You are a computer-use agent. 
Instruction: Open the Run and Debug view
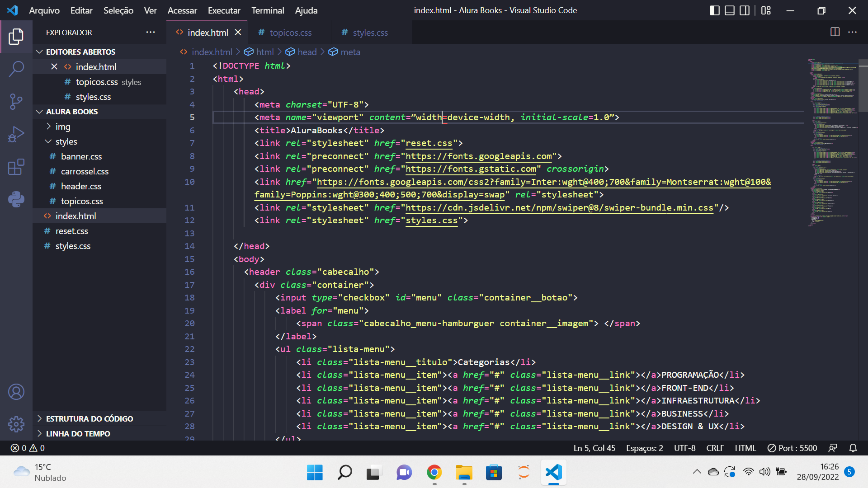16,134
